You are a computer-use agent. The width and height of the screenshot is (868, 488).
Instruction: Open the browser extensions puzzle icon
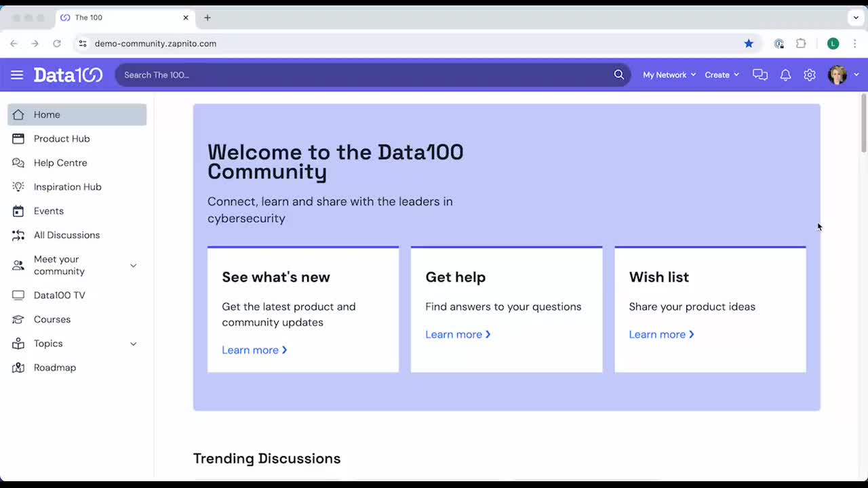[x=801, y=43]
